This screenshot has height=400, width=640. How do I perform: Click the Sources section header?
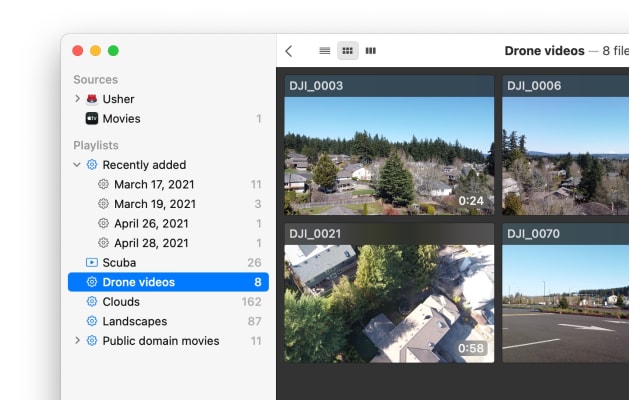click(x=96, y=80)
